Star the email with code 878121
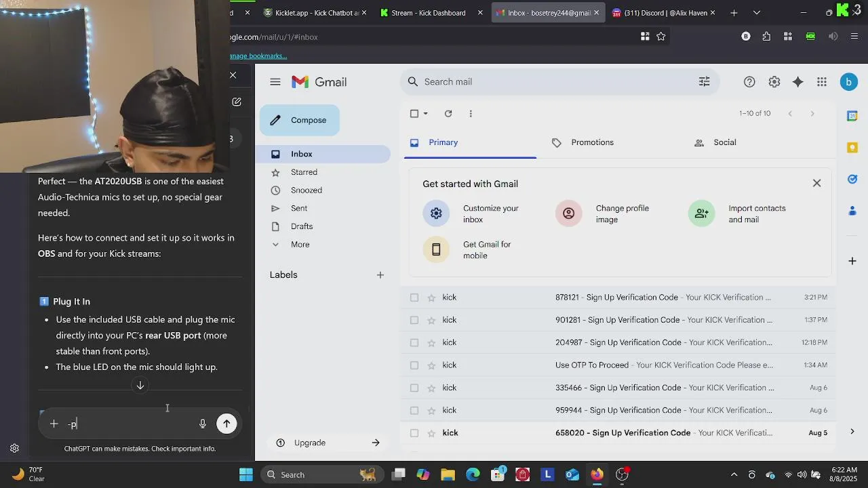 [431, 298]
